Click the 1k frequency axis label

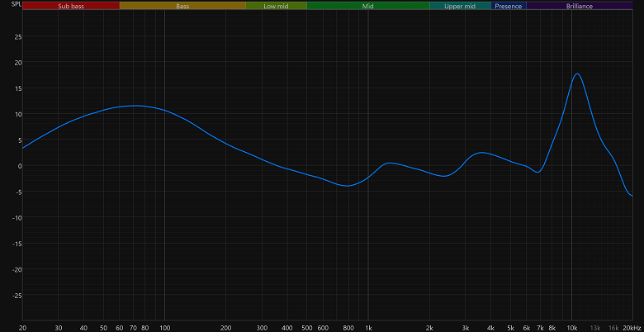368,328
